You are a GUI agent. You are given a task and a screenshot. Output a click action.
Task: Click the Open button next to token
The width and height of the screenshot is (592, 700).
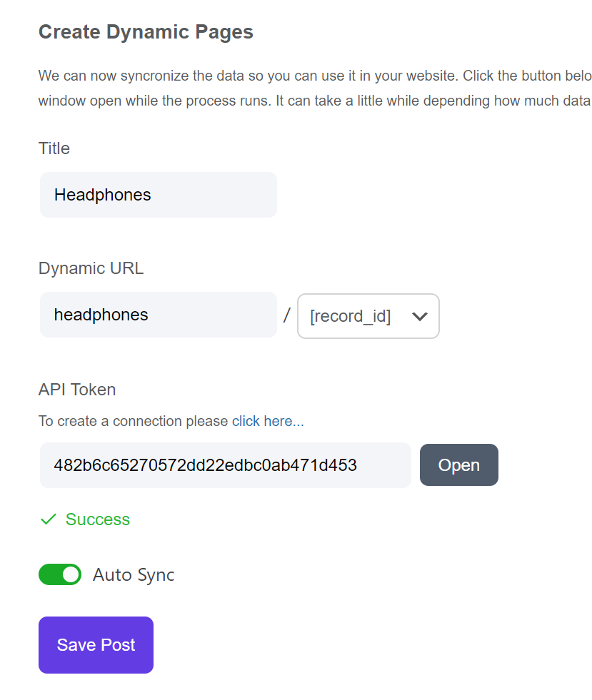pyautogui.click(x=459, y=465)
